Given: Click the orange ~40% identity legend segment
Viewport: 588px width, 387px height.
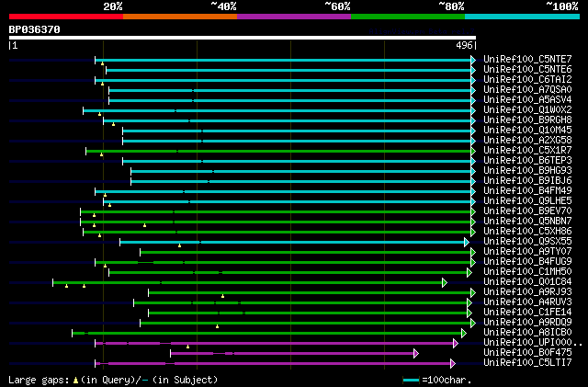Looking at the screenshot, I should click(x=180, y=17).
